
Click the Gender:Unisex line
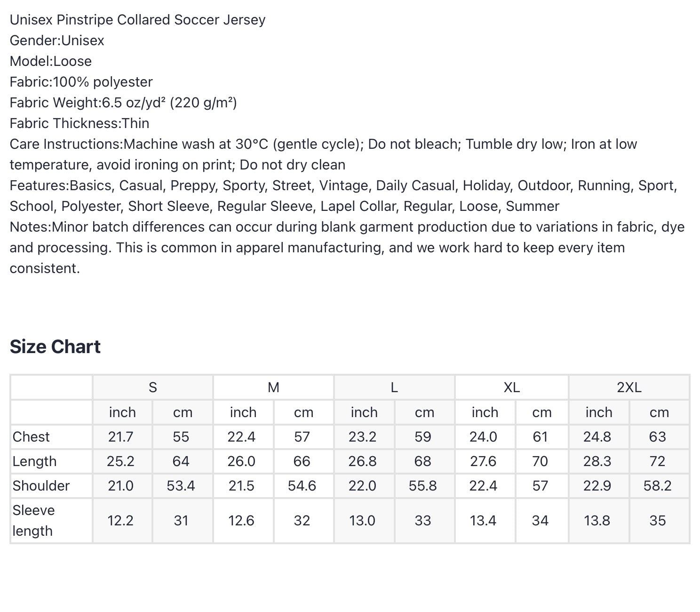click(57, 40)
